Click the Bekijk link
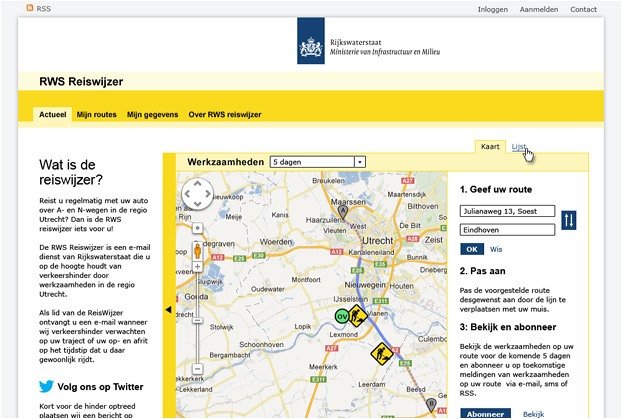The height and width of the screenshot is (419, 622). coord(534,414)
